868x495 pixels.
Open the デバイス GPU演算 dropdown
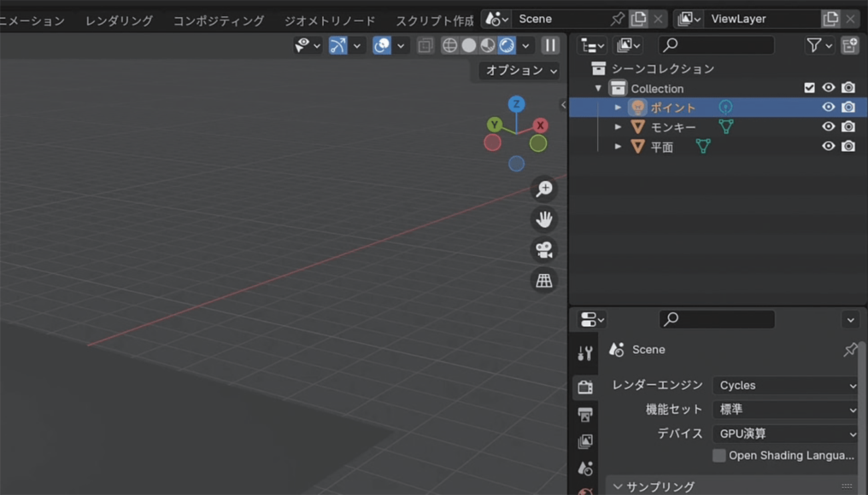(x=786, y=434)
